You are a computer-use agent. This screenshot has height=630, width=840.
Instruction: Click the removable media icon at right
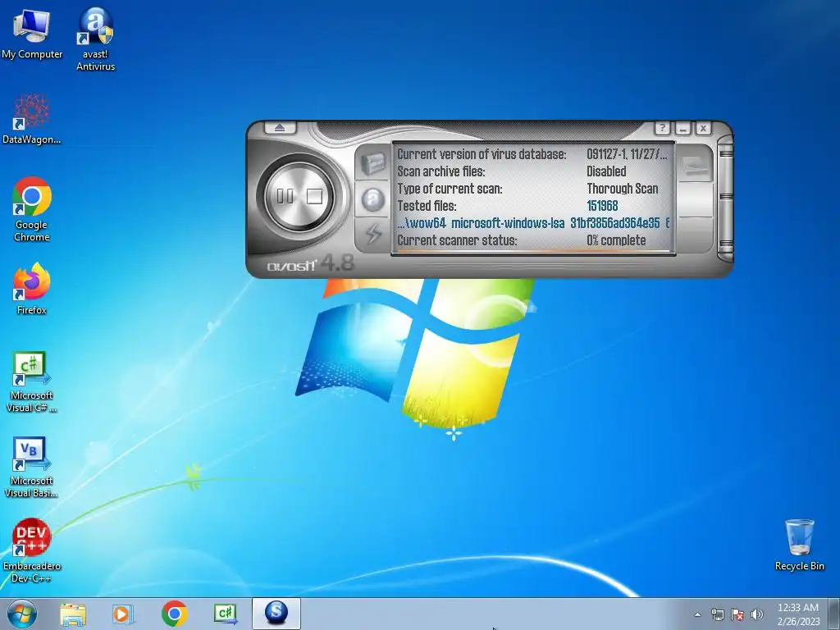[x=696, y=165]
